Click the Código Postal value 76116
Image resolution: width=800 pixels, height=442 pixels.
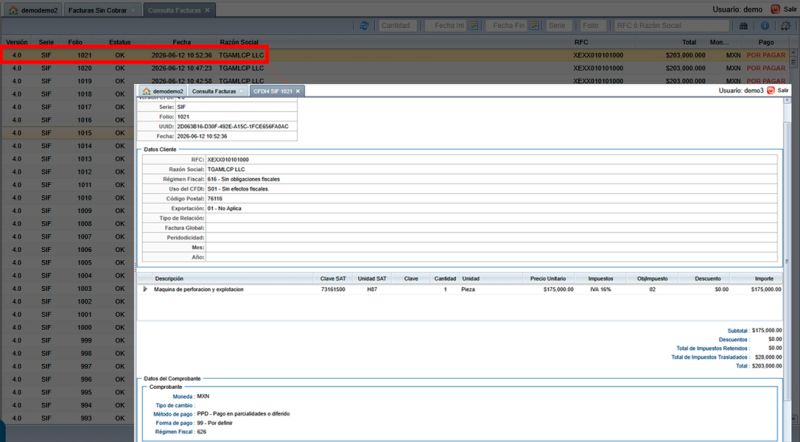pyautogui.click(x=215, y=199)
